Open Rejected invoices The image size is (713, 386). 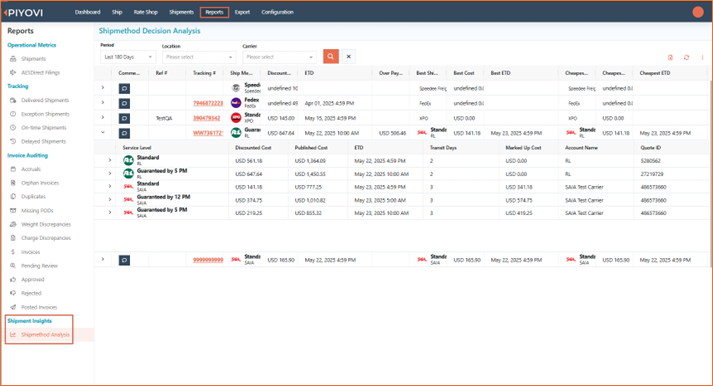tap(31, 293)
